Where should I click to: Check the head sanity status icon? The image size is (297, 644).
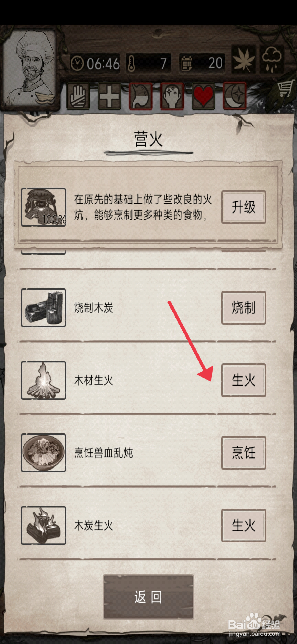172,96
